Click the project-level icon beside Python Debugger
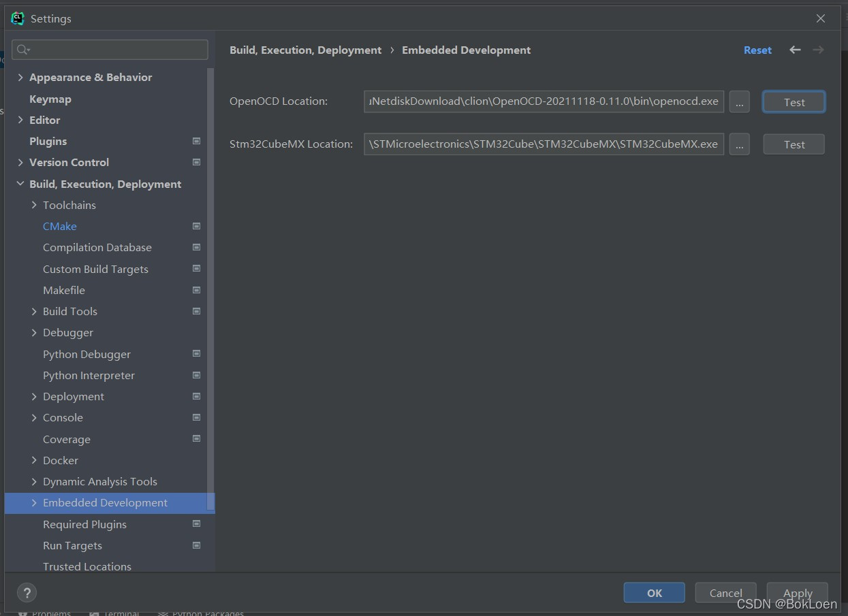The image size is (848, 616). [196, 354]
